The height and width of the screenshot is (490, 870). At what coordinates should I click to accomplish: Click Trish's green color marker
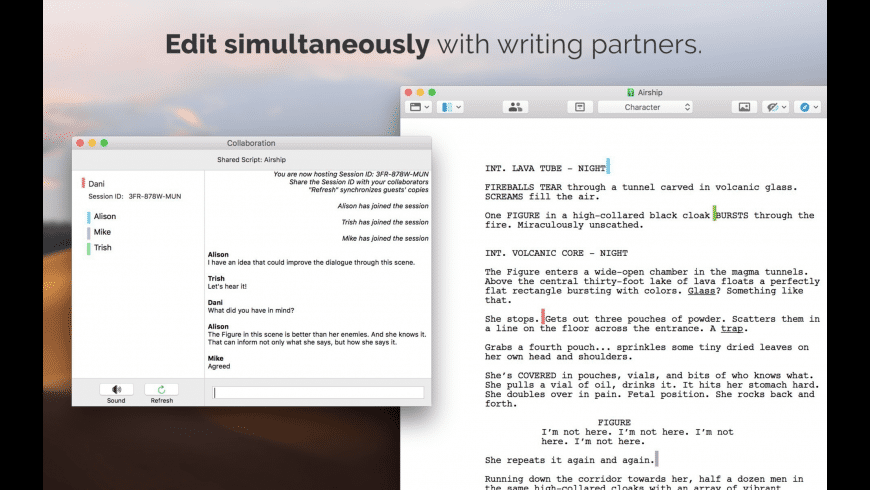pyautogui.click(x=89, y=248)
